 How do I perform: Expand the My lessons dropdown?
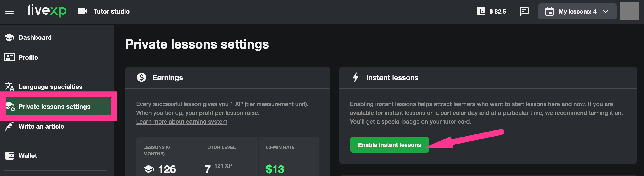pyautogui.click(x=577, y=12)
